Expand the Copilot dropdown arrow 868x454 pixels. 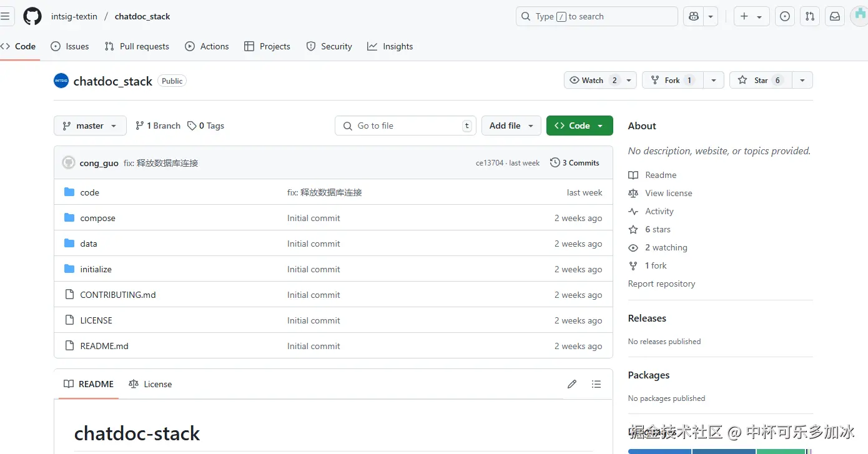711,17
